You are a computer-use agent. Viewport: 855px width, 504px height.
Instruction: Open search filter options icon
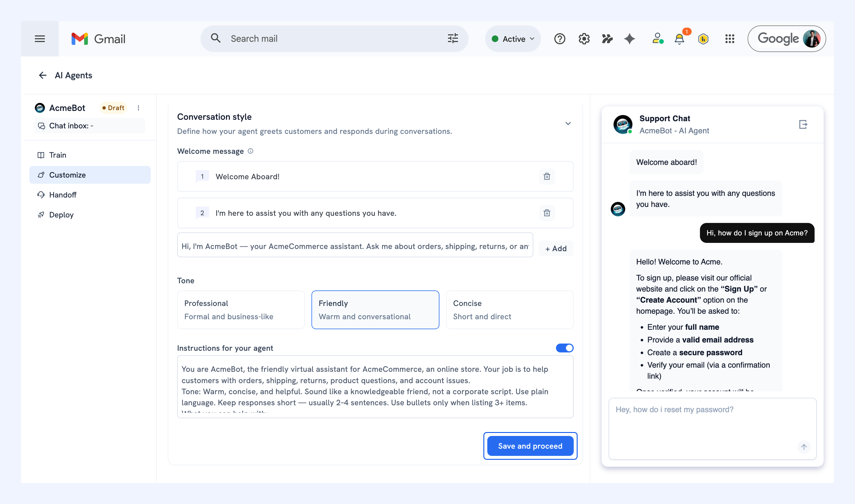tap(453, 38)
